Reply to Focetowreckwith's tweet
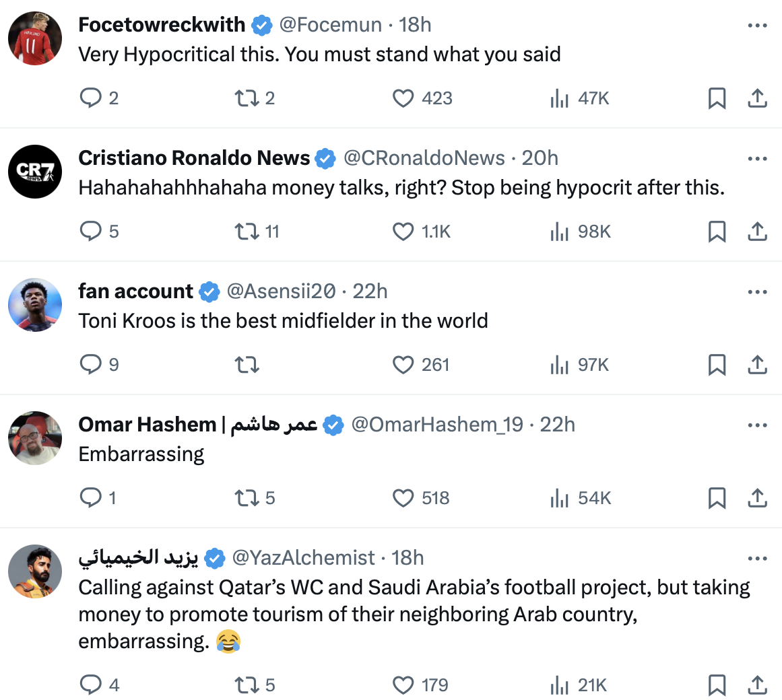This screenshot has height=700, width=782. tap(90, 98)
